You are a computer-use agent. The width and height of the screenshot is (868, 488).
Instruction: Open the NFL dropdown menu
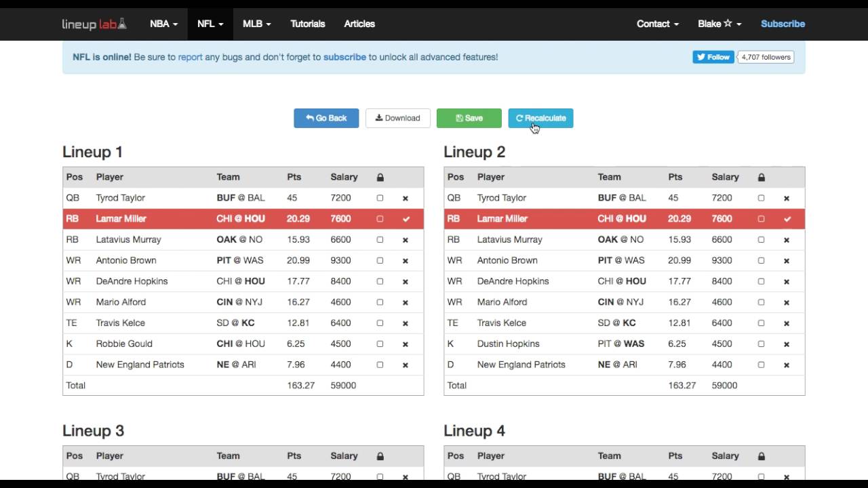pyautogui.click(x=210, y=24)
